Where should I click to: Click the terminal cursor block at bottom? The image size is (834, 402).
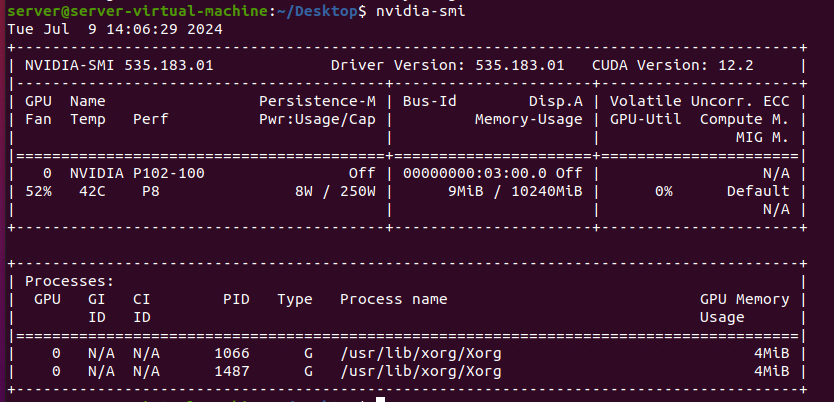380,399
